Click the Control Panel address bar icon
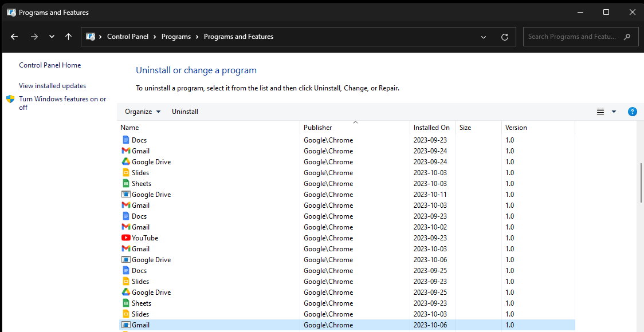Image resolution: width=644 pixels, height=332 pixels. click(91, 37)
